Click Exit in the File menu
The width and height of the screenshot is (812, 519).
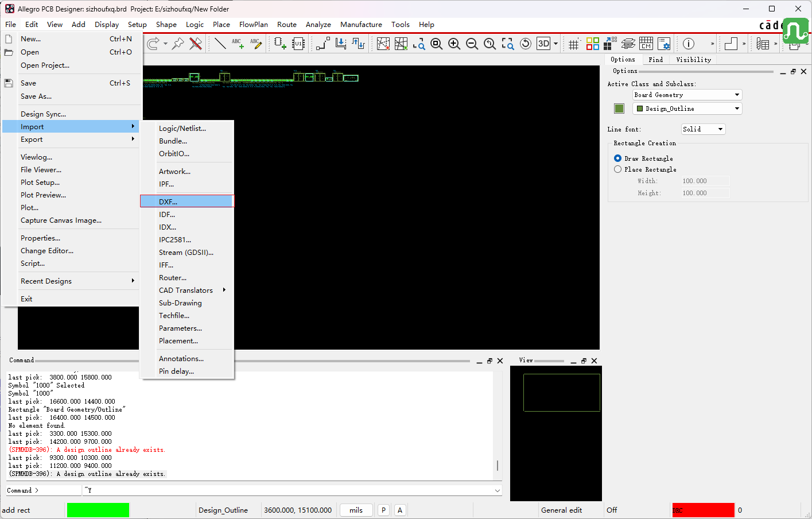tap(71, 299)
